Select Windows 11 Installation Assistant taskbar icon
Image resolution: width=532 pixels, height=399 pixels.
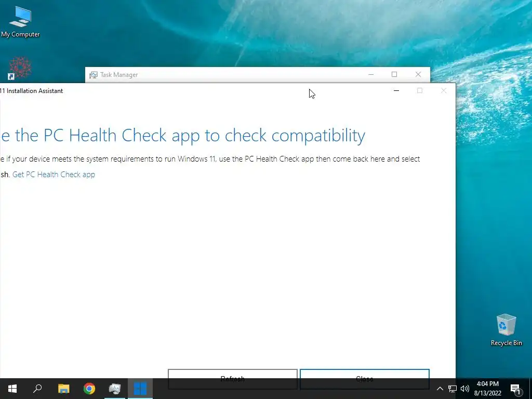[x=140, y=389]
